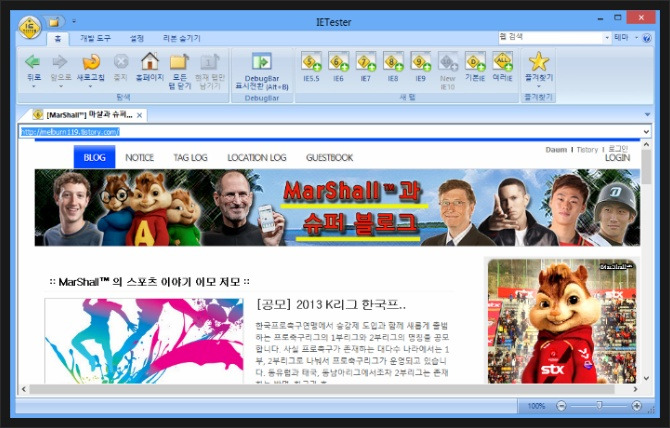Select the Home (홈) ribbon tab
This screenshot has height=428, width=670.
(x=58, y=38)
